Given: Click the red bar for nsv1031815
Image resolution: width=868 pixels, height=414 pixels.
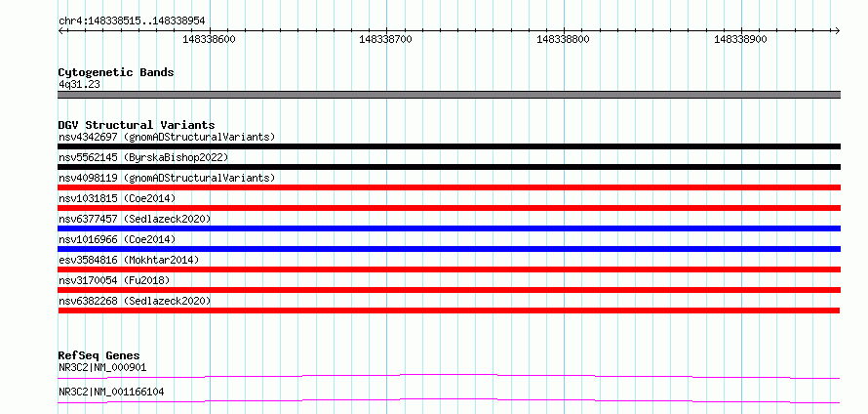Looking at the screenshot, I should pyautogui.click(x=450, y=208).
